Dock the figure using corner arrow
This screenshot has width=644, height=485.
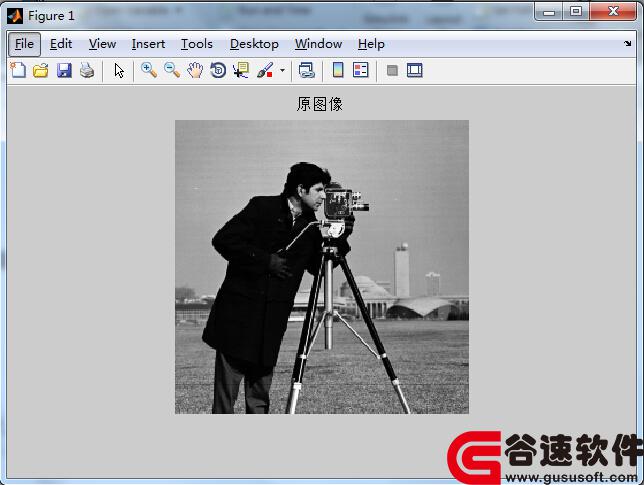[x=628, y=43]
